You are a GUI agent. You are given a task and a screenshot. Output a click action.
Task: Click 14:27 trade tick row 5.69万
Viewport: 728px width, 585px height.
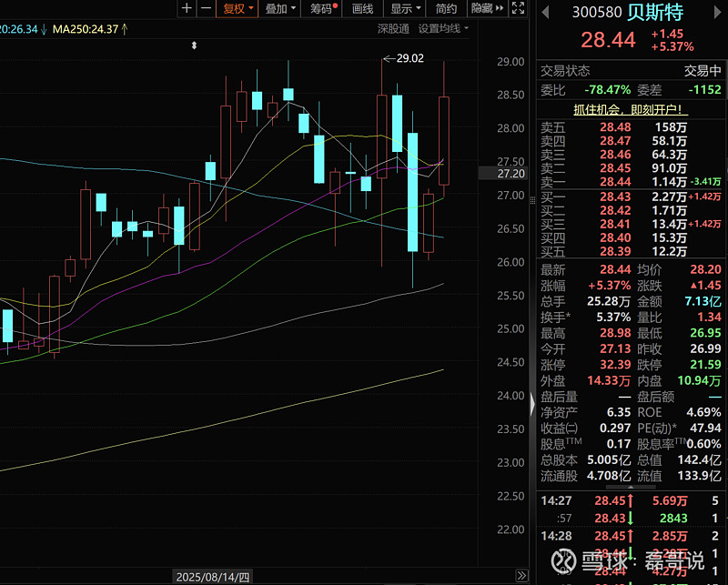[631, 500]
